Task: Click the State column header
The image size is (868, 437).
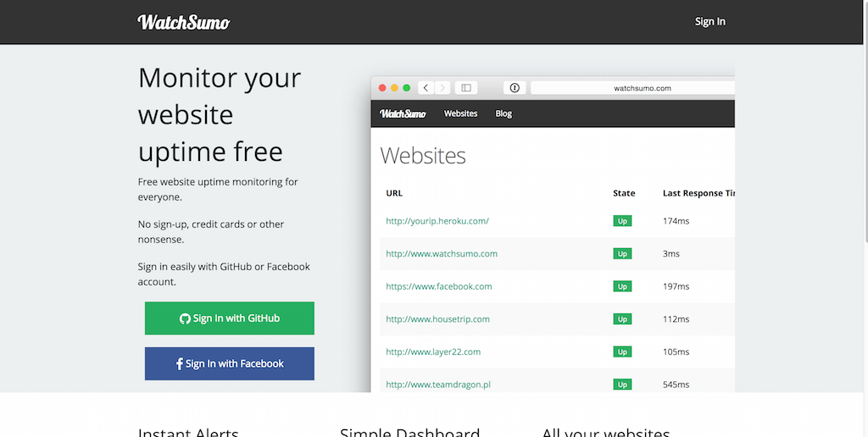Action: pyautogui.click(x=624, y=193)
